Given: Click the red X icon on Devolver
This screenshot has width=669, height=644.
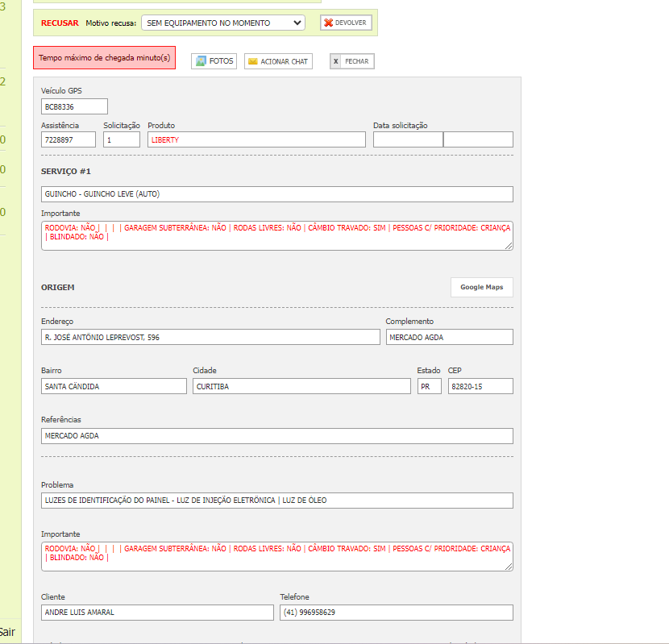Looking at the screenshot, I should coord(328,23).
